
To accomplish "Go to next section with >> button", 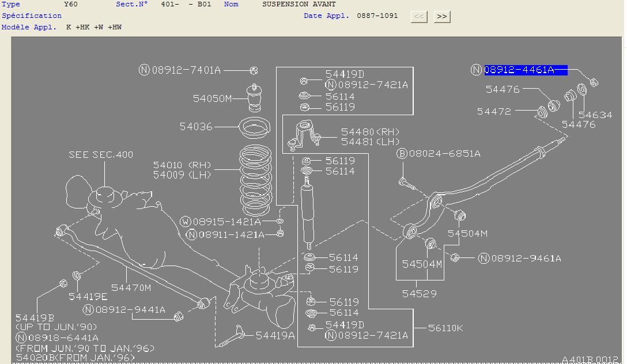I will (442, 16).
